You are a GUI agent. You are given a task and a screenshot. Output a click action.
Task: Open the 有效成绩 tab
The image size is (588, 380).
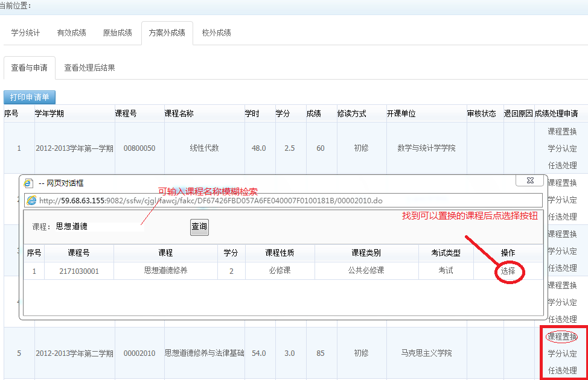click(x=71, y=33)
